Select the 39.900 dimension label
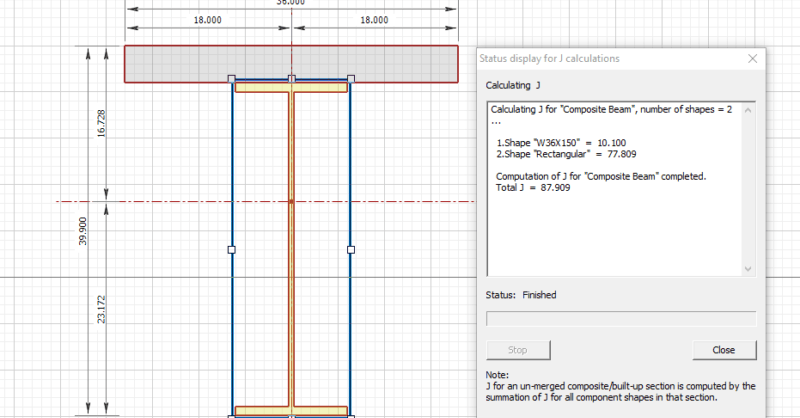The width and height of the screenshot is (800, 418). (84, 232)
